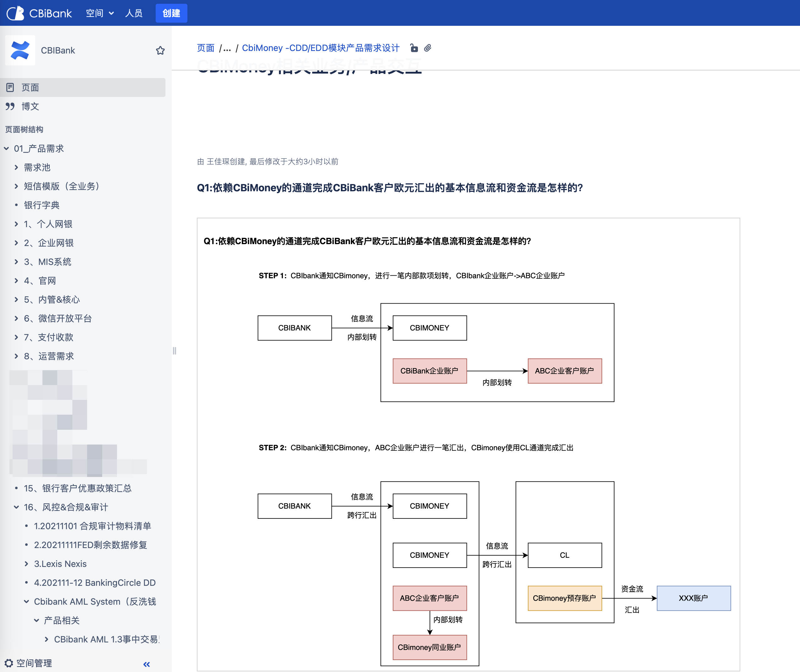Expand 3、MIS系统 tree node

tap(16, 262)
